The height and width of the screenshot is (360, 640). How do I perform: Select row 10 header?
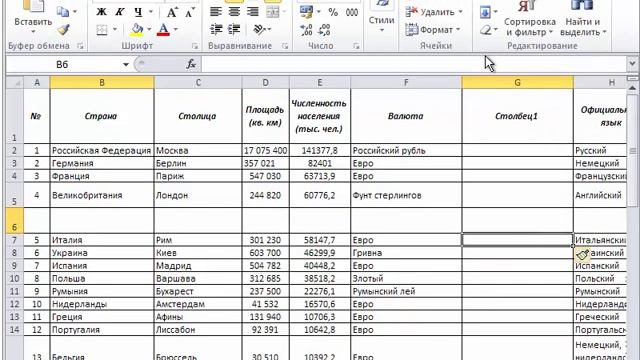[15, 279]
